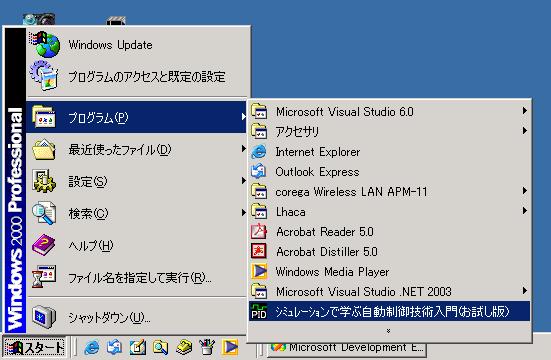This screenshot has width=551, height=360.
Task: Click the Internet Explorer icon in Programs menu
Action: coord(259,151)
